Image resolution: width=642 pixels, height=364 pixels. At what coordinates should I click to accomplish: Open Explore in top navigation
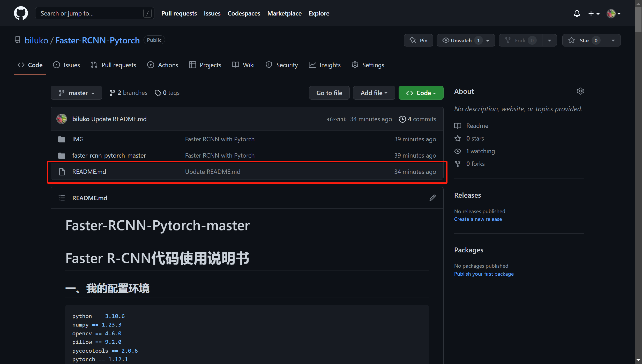pos(319,13)
